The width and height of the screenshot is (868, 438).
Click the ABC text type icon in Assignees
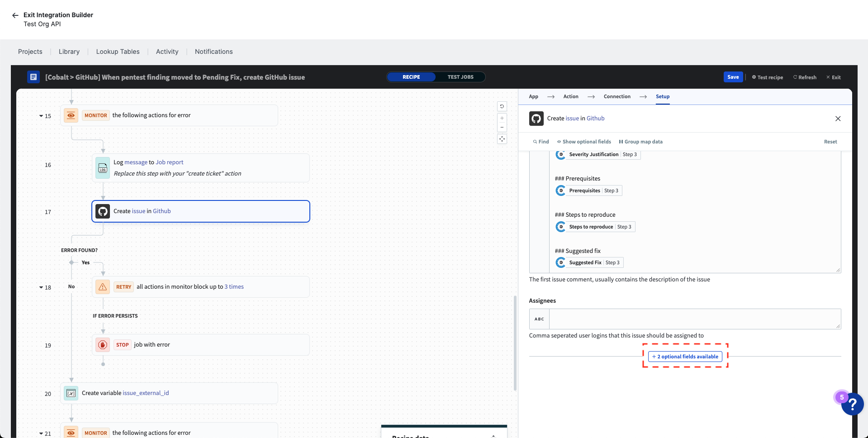(x=539, y=319)
